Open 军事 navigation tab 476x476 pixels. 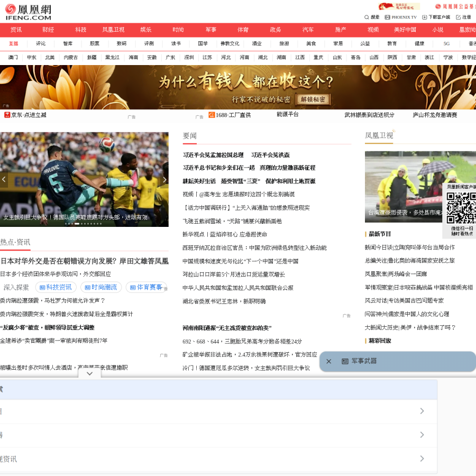(x=210, y=30)
